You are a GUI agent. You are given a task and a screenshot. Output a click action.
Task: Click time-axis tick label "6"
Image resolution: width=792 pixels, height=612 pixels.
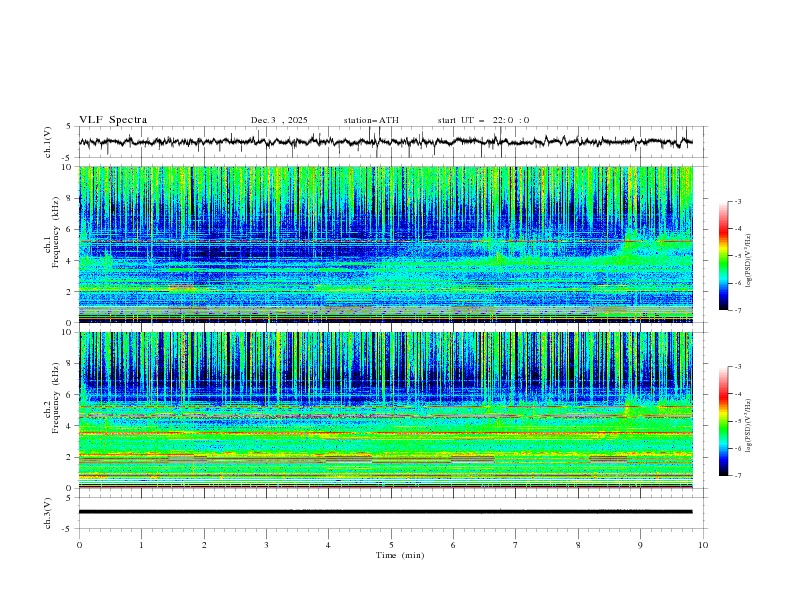coord(453,545)
